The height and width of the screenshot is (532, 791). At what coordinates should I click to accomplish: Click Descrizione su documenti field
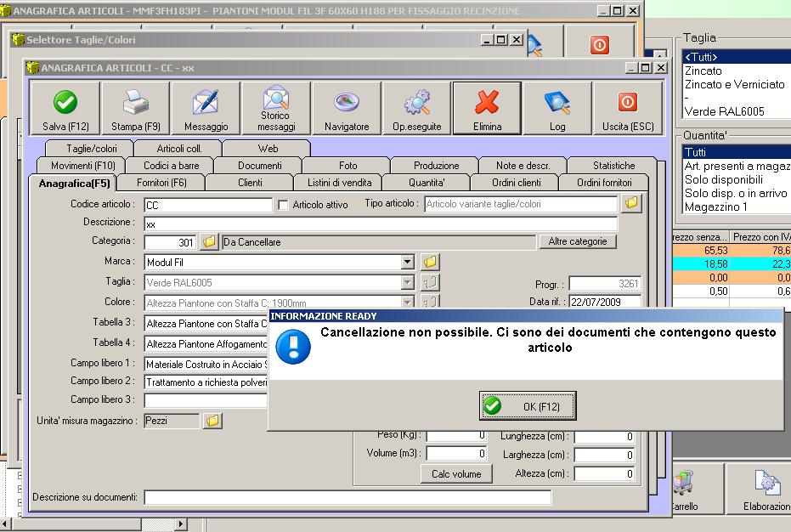[347, 497]
